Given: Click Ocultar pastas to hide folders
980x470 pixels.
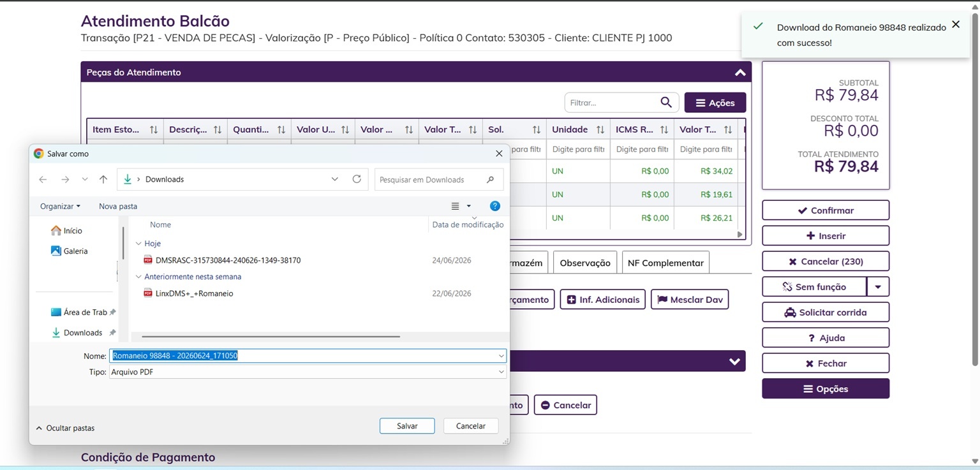Looking at the screenshot, I should (65, 428).
